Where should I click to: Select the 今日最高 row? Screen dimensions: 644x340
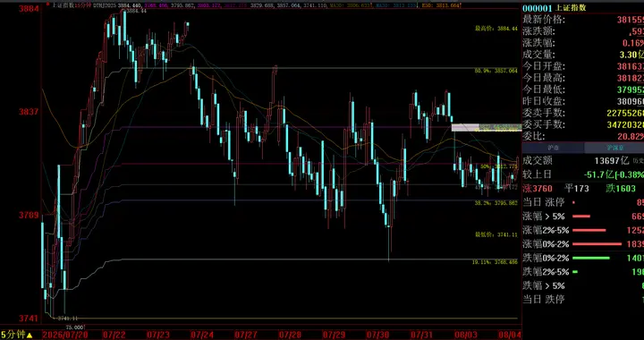pyautogui.click(x=583, y=78)
